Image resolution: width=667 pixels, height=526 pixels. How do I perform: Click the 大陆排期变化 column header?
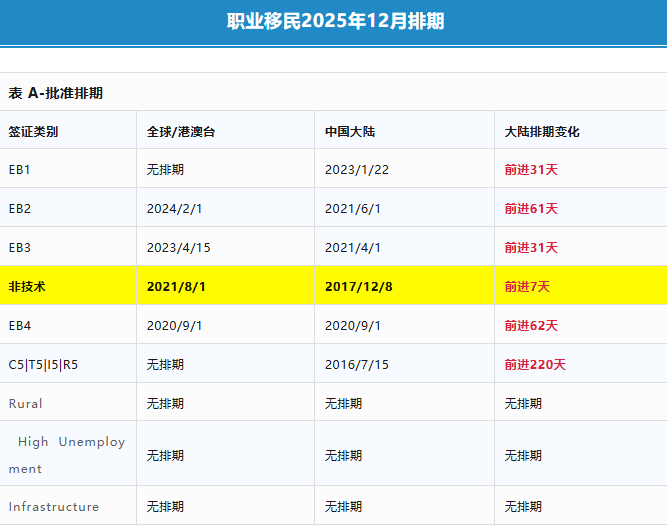pos(542,132)
